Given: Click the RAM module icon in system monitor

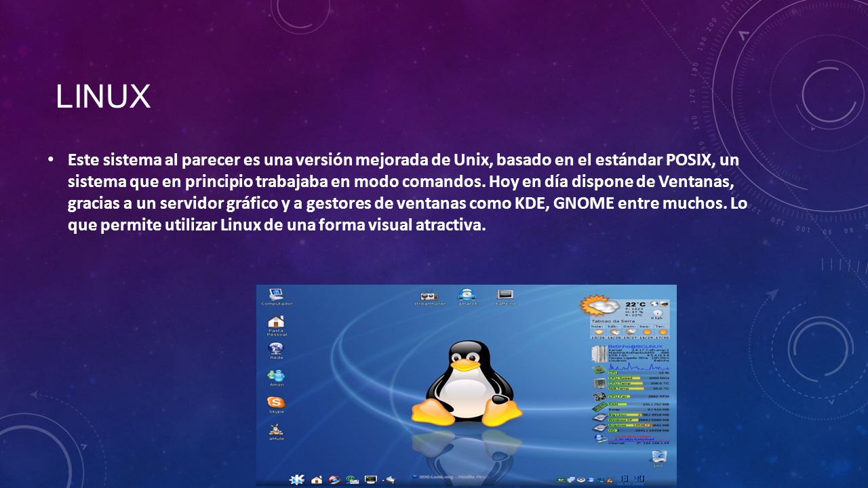Looking at the screenshot, I should point(599,407).
